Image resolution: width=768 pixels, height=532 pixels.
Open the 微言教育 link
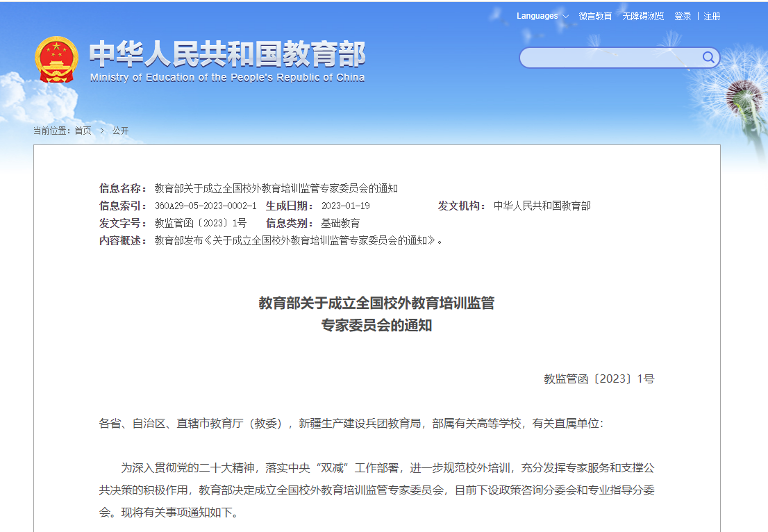point(595,16)
